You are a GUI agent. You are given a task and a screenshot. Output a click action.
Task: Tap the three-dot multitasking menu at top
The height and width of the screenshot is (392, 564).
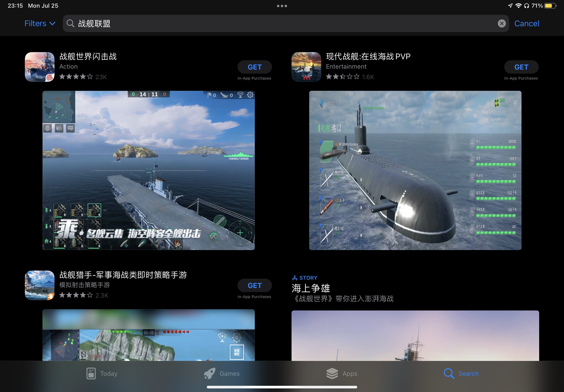pos(282,6)
